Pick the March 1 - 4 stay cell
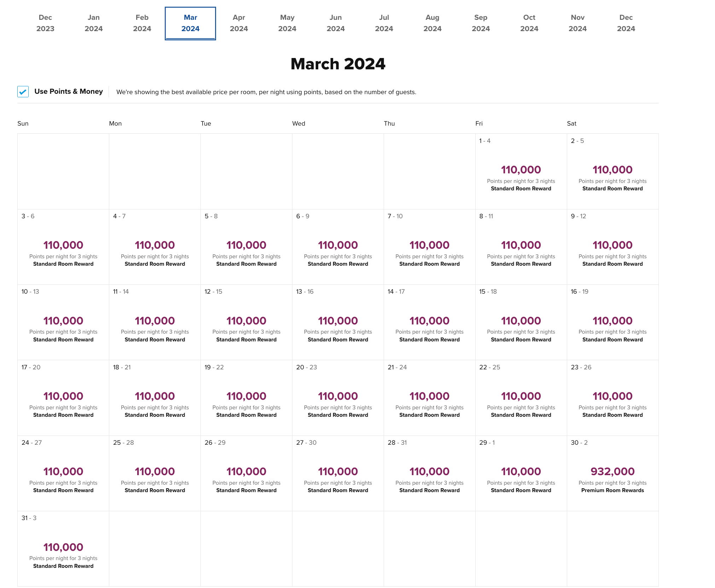Screen dimensions: 715x588 (x=521, y=172)
